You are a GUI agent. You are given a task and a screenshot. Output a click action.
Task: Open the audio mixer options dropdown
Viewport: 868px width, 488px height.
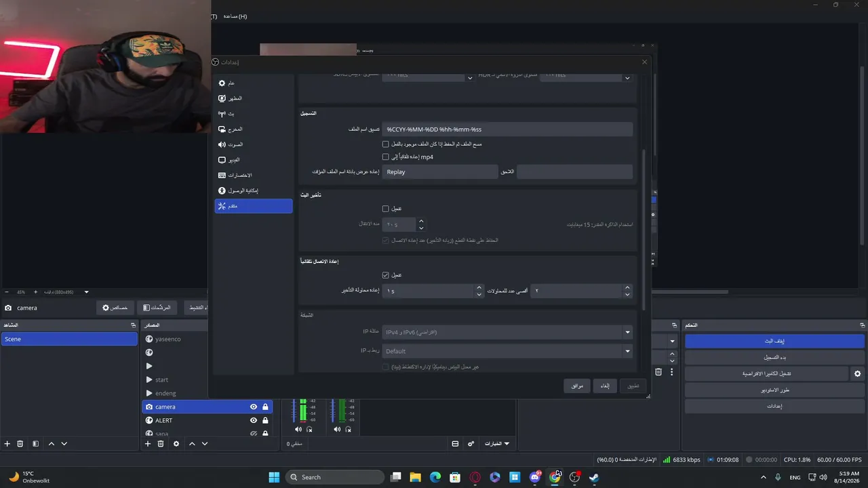[x=497, y=444]
